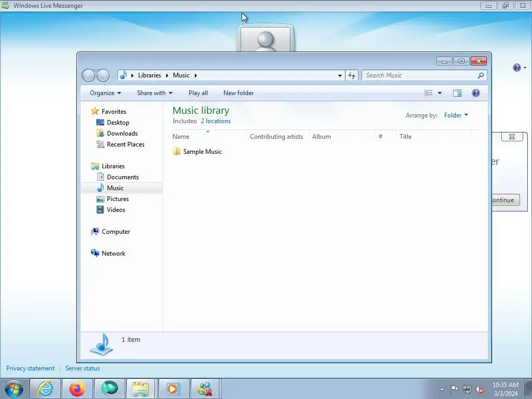The width and height of the screenshot is (532, 399).
Task: Click the Back navigation arrow in Explorer
Action: click(88, 75)
